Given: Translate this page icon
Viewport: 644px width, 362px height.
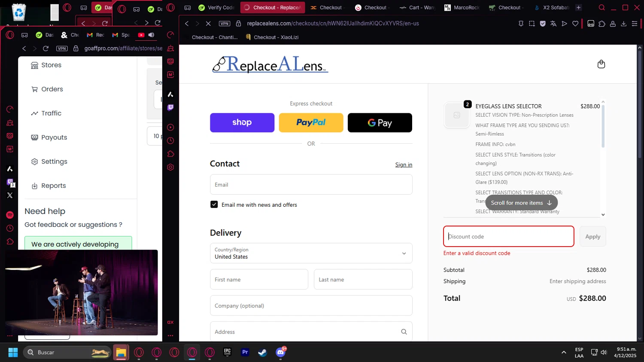Looking at the screenshot, I should coord(553,24).
